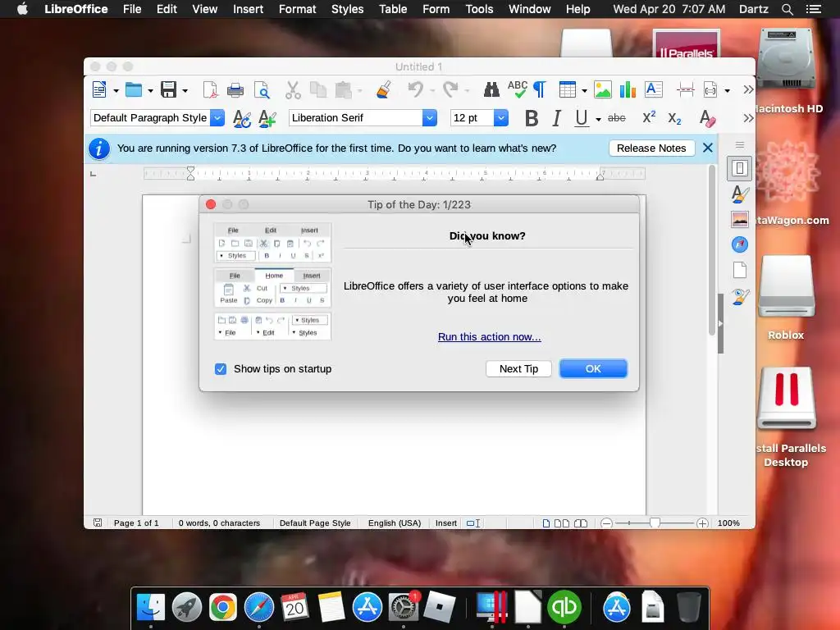
Task: Expand the Open folder arrow
Action: click(150, 90)
